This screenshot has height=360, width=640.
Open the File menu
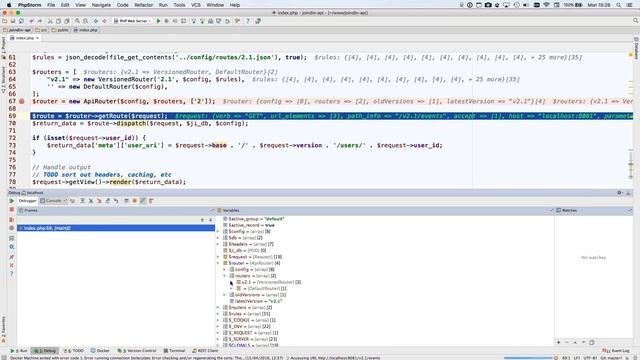click(x=51, y=5)
